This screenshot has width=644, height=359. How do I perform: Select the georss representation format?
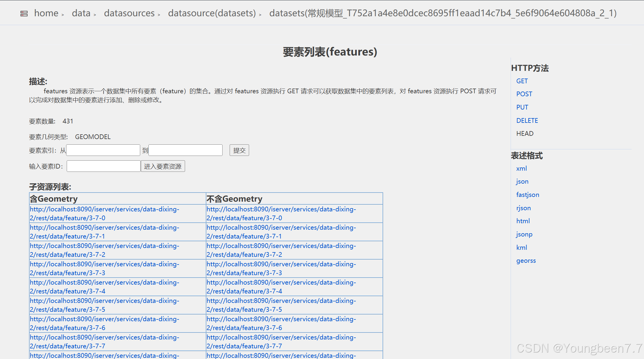click(x=526, y=260)
